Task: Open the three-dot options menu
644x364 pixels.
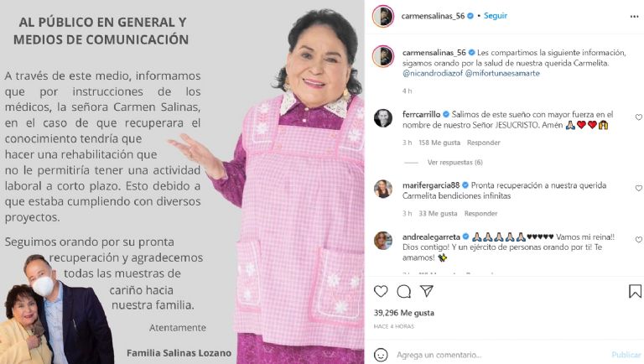Action: pos(634,17)
